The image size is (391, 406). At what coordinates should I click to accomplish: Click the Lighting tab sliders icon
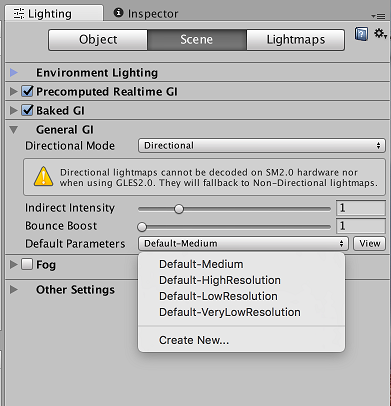point(19,14)
